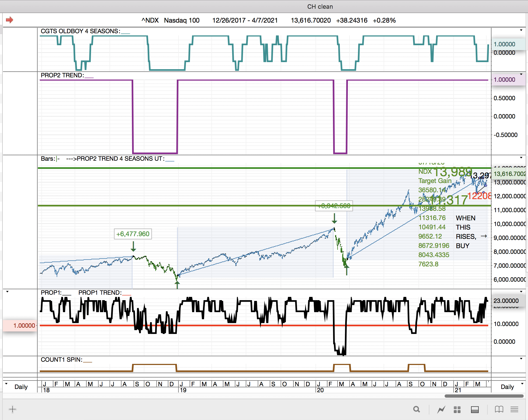Click the left Daily period selector

[x=21, y=387]
